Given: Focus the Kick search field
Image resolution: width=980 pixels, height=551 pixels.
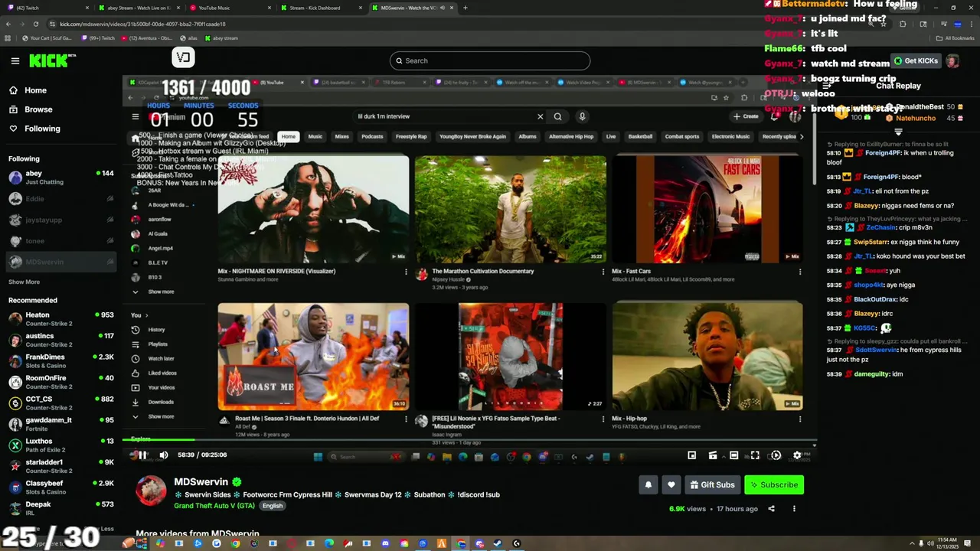Looking at the screenshot, I should [490, 60].
